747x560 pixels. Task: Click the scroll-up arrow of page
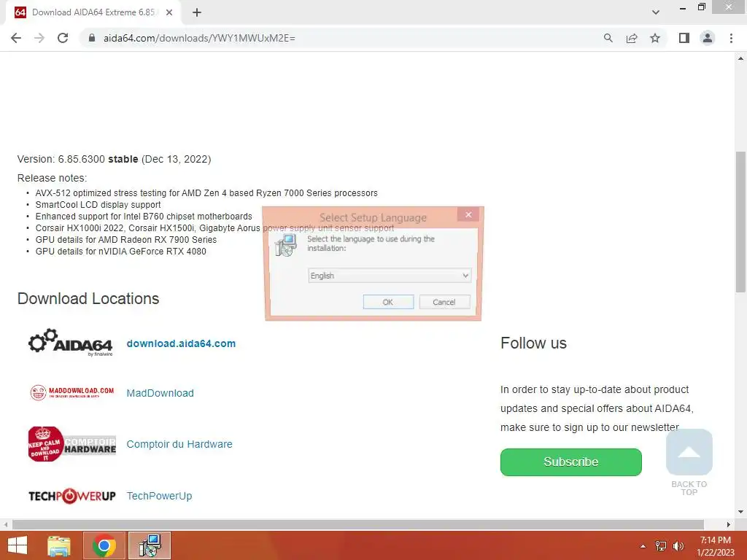pos(740,58)
